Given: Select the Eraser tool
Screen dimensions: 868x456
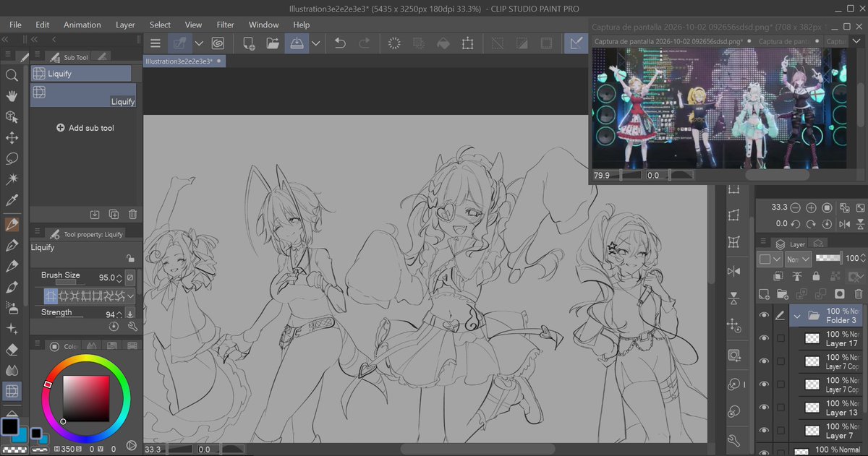Looking at the screenshot, I should 12,350.
